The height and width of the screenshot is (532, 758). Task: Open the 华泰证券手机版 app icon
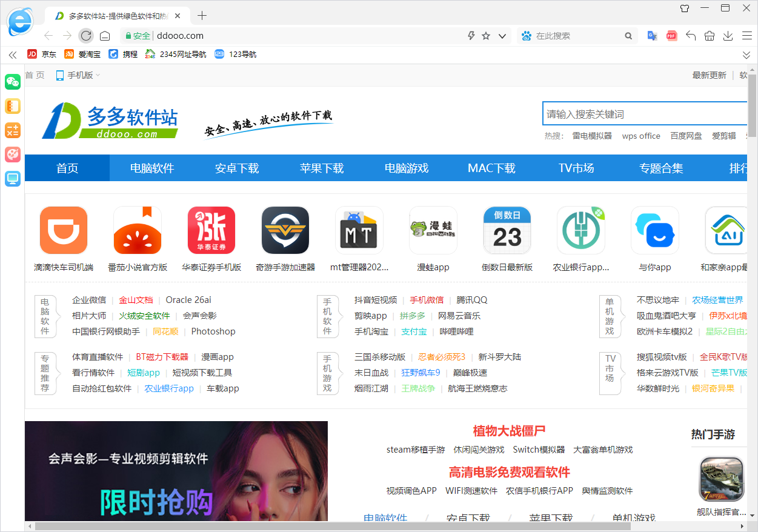click(x=211, y=230)
